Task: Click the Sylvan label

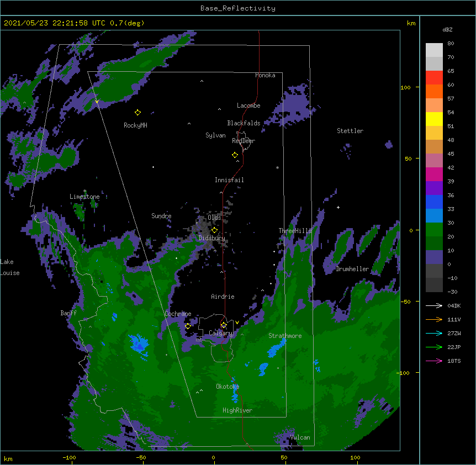Action: [x=215, y=135]
